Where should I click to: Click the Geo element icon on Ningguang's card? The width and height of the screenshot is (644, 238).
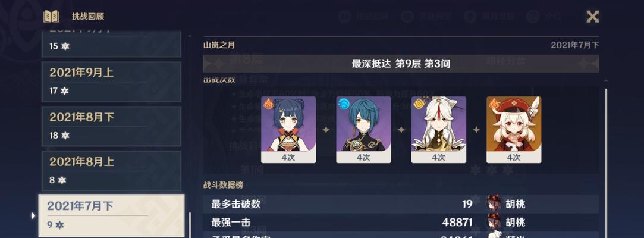point(419,104)
